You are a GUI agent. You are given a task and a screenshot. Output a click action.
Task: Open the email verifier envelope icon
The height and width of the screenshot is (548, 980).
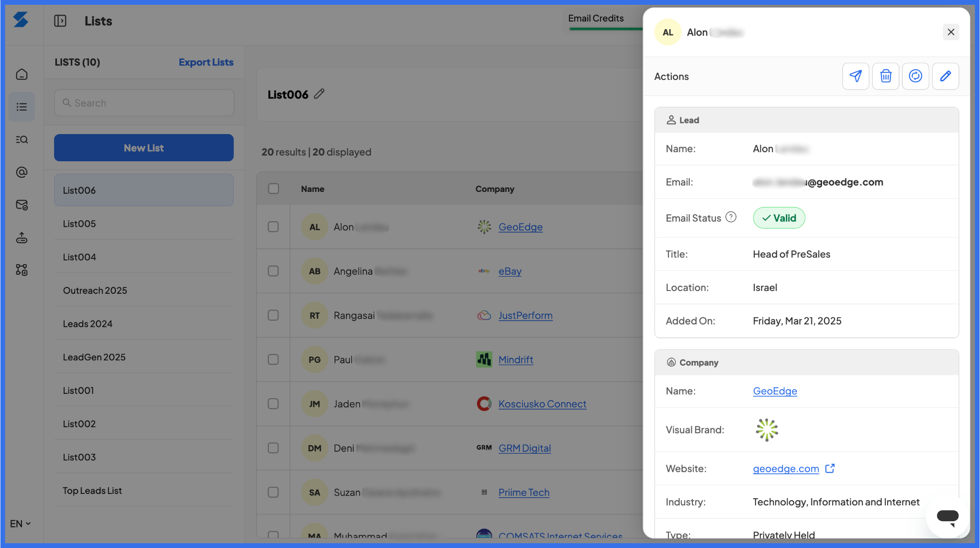click(x=22, y=205)
